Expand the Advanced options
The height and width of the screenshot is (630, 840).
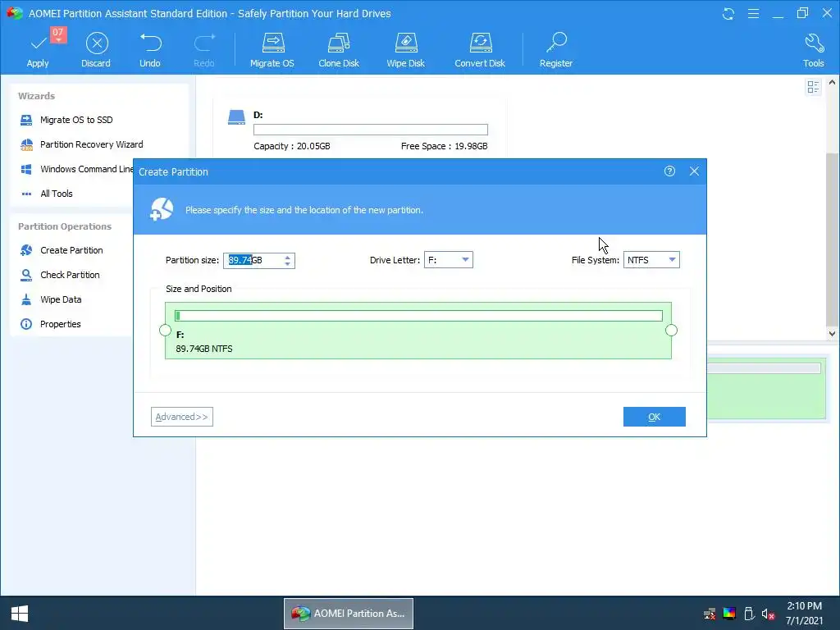point(182,417)
